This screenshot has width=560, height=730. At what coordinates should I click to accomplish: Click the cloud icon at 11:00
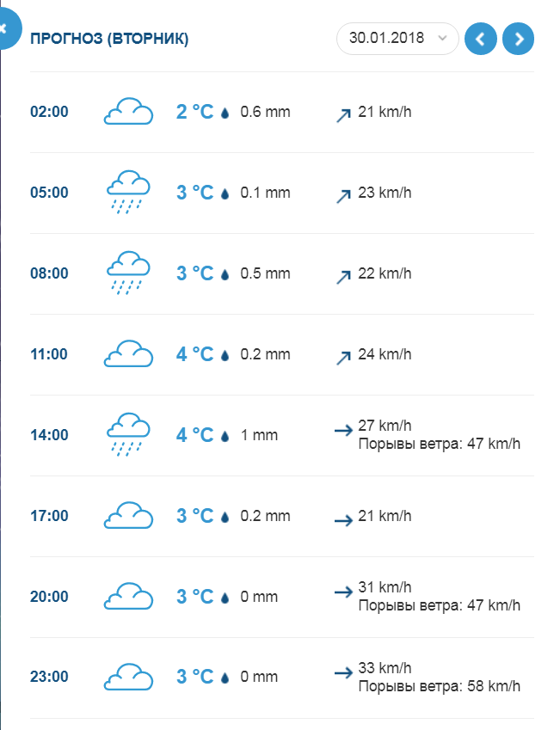tap(128, 354)
